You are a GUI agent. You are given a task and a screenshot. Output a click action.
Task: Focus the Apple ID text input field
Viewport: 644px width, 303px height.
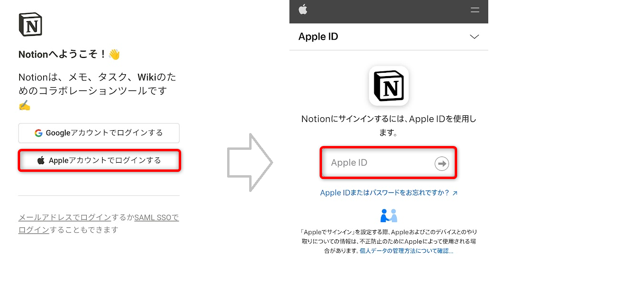coord(388,163)
